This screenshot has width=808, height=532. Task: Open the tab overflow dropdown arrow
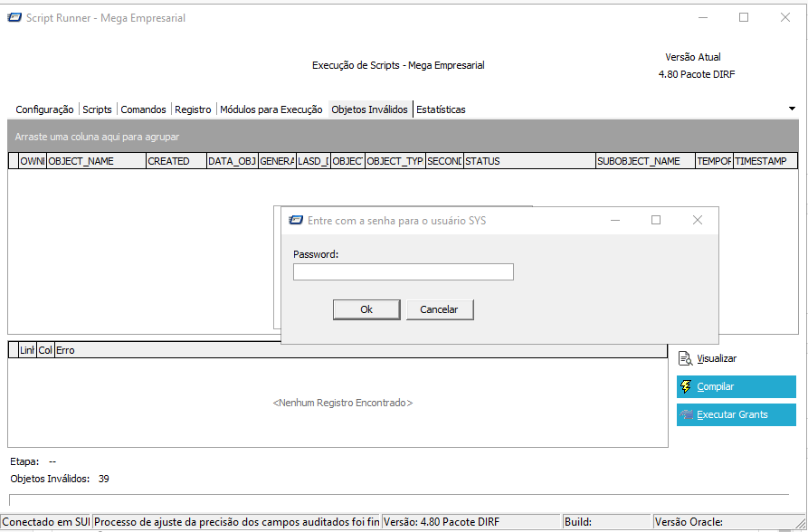792,109
